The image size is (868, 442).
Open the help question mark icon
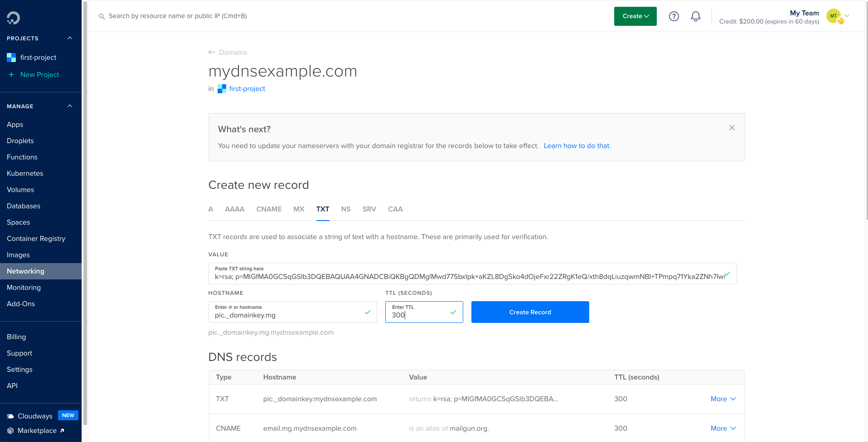(674, 16)
